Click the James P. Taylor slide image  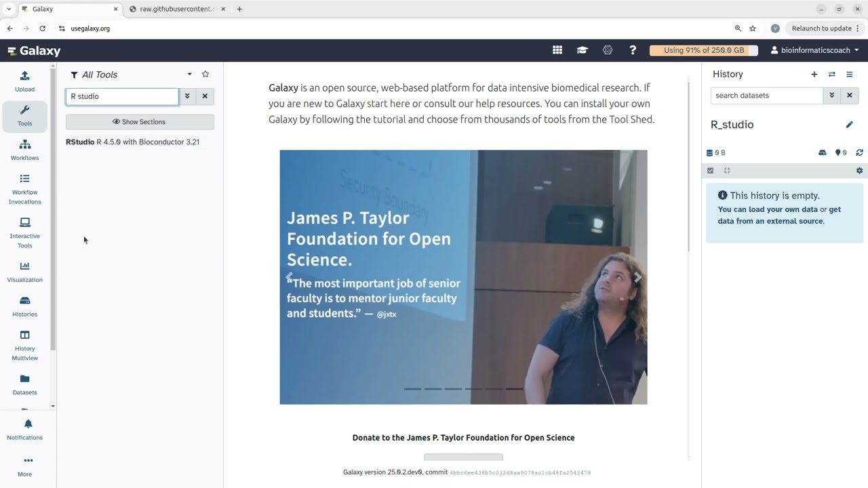pos(463,277)
